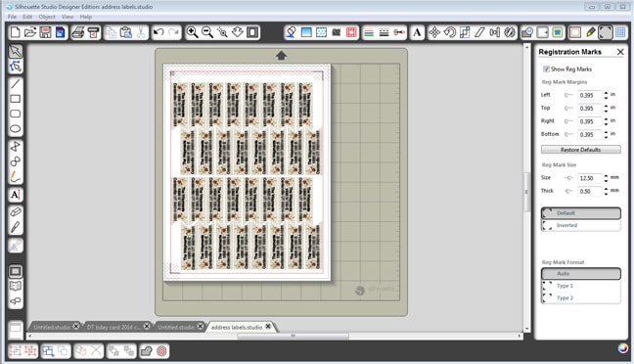Select Auto reg mark format

pyautogui.click(x=580, y=274)
